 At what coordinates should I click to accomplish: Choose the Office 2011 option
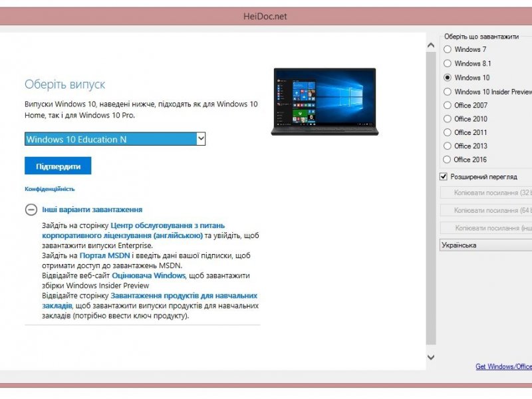447,132
